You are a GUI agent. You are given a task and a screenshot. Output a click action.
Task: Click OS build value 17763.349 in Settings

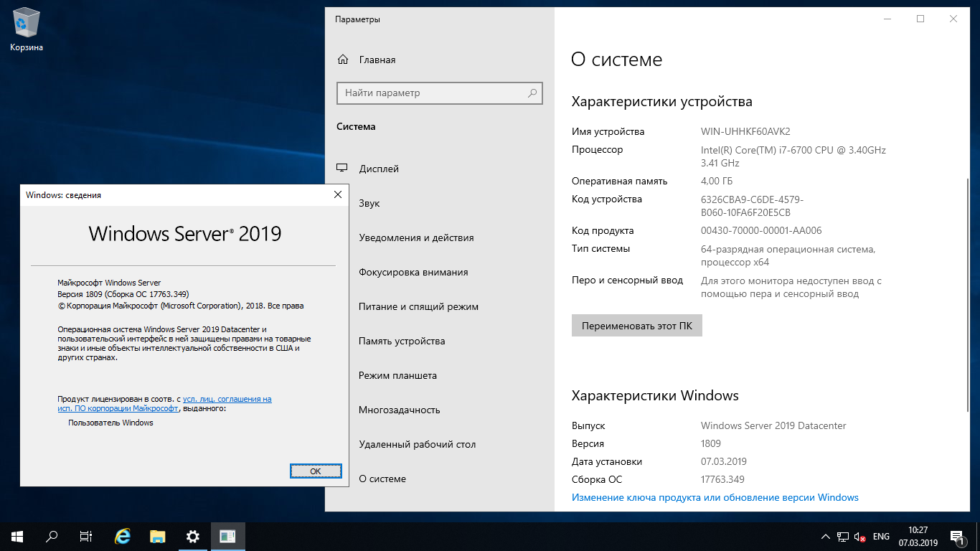click(722, 479)
